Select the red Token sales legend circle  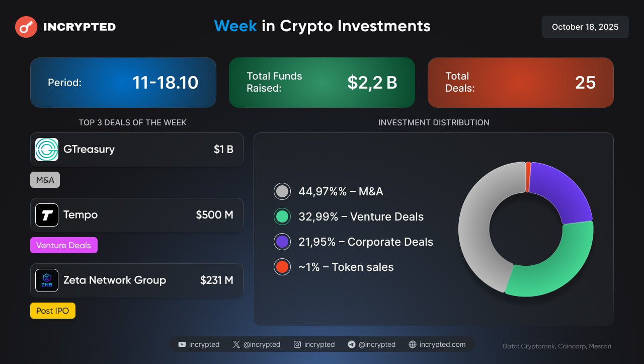pos(282,267)
